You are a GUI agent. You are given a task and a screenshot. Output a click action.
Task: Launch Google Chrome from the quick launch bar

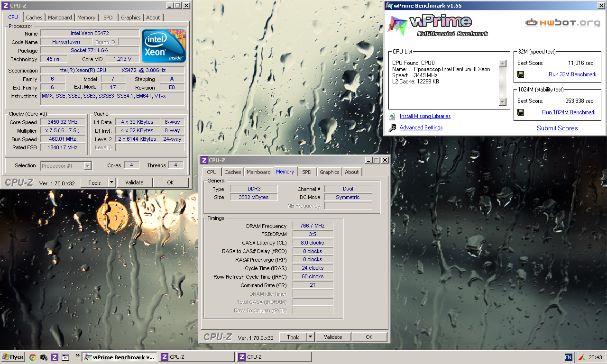pyautogui.click(x=33, y=357)
